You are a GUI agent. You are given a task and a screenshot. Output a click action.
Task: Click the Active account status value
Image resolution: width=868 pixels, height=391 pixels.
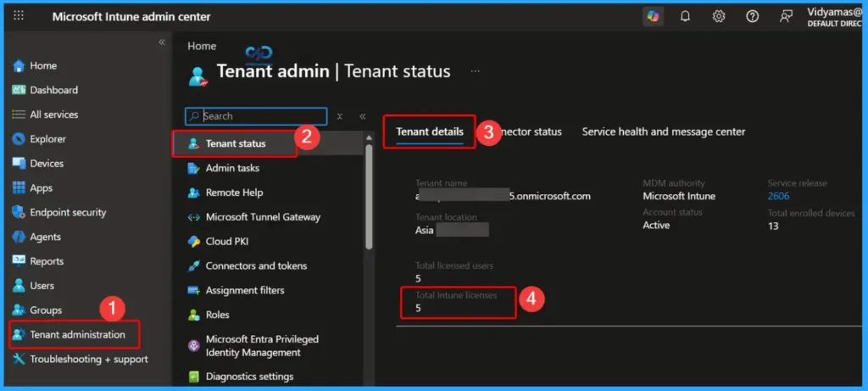click(x=656, y=226)
